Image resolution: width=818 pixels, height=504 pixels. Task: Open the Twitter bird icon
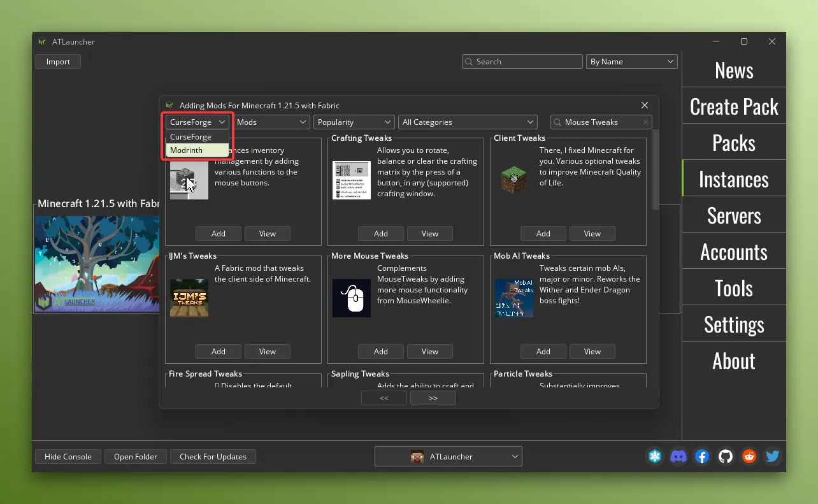tap(772, 456)
